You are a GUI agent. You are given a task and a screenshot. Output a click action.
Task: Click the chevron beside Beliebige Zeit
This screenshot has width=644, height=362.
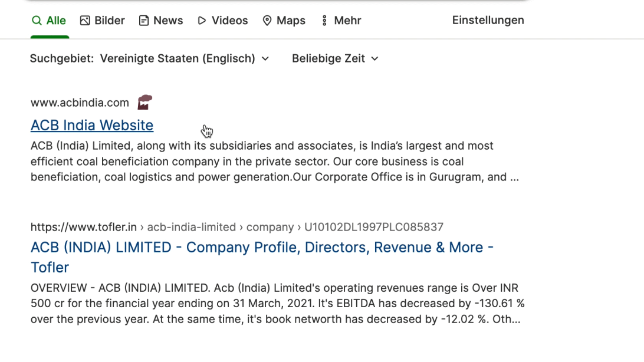click(374, 59)
